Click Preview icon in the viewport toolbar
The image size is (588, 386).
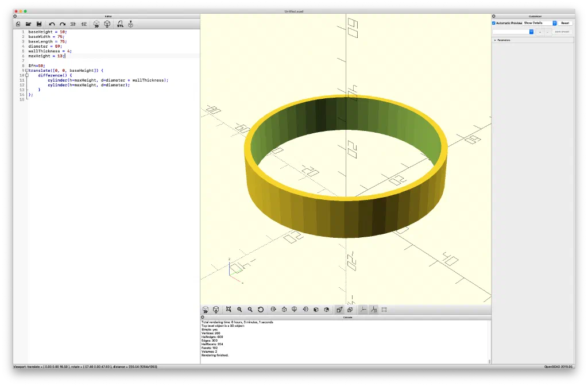pos(206,310)
